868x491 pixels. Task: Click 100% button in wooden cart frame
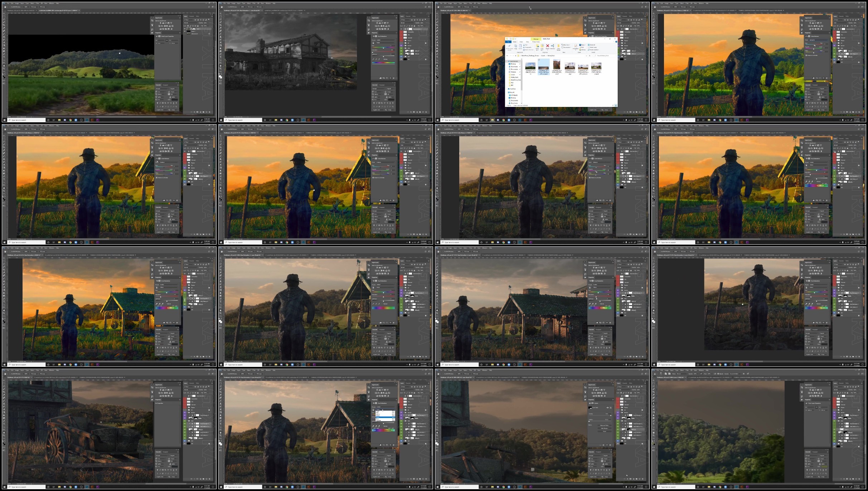(26, 374)
